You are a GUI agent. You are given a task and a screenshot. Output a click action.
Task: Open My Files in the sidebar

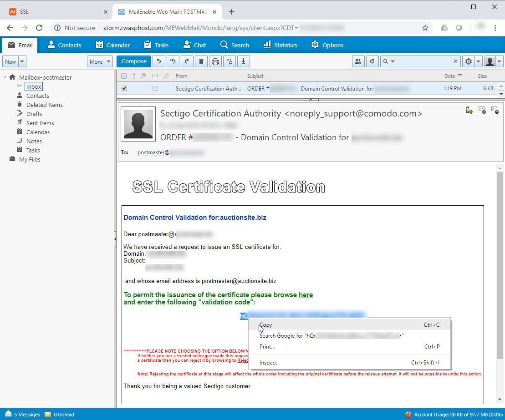click(30, 159)
